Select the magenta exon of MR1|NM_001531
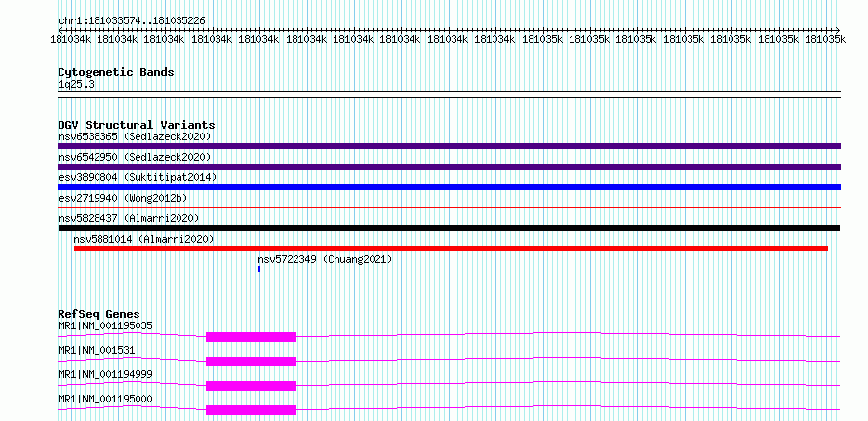 (251, 362)
